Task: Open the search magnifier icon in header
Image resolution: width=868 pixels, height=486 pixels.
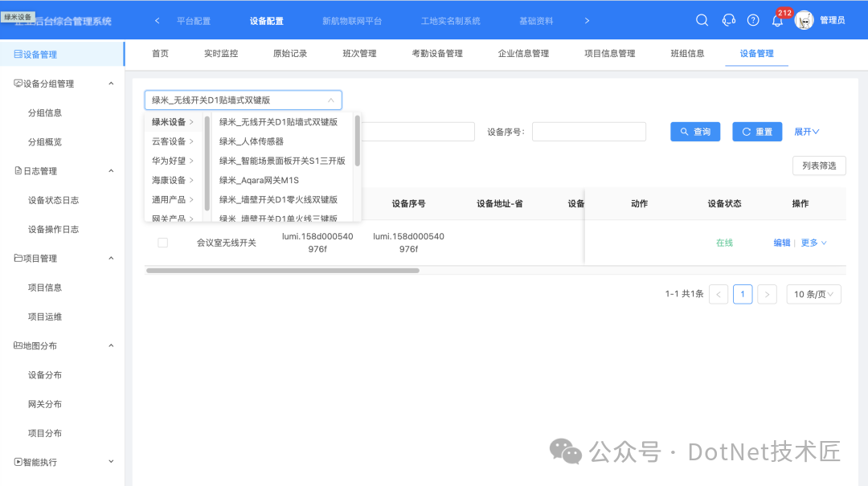Action: [x=702, y=20]
